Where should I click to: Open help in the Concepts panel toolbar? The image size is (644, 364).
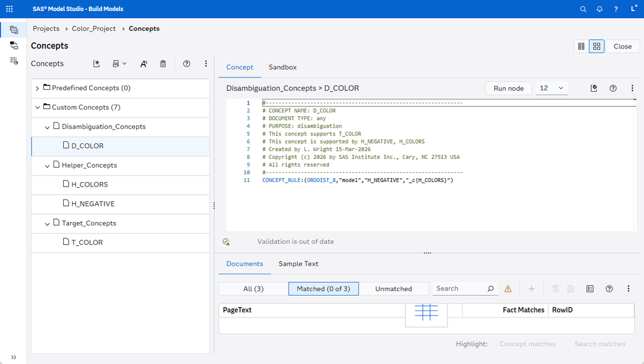186,64
